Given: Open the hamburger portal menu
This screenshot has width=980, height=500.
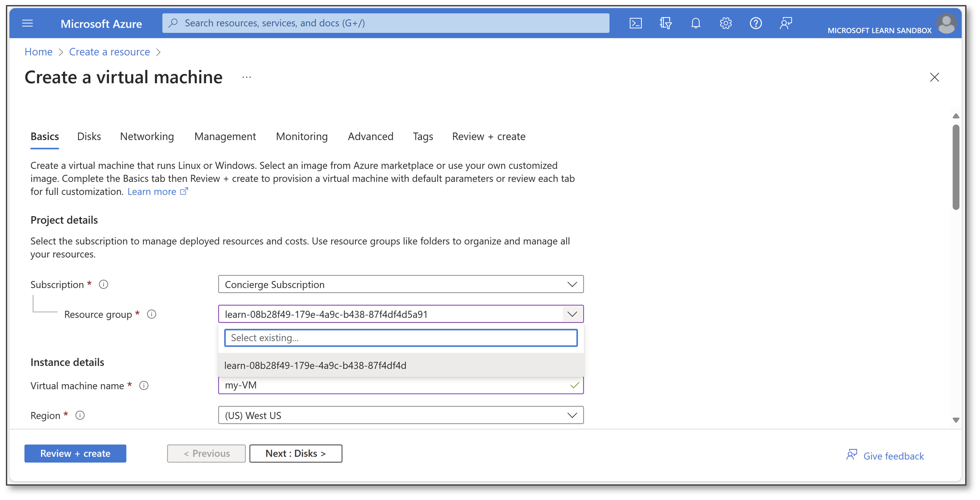Looking at the screenshot, I should pyautogui.click(x=27, y=23).
